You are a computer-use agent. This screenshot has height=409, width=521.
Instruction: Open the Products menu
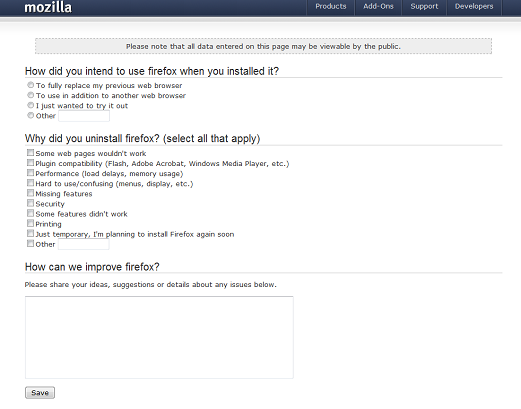click(x=331, y=7)
